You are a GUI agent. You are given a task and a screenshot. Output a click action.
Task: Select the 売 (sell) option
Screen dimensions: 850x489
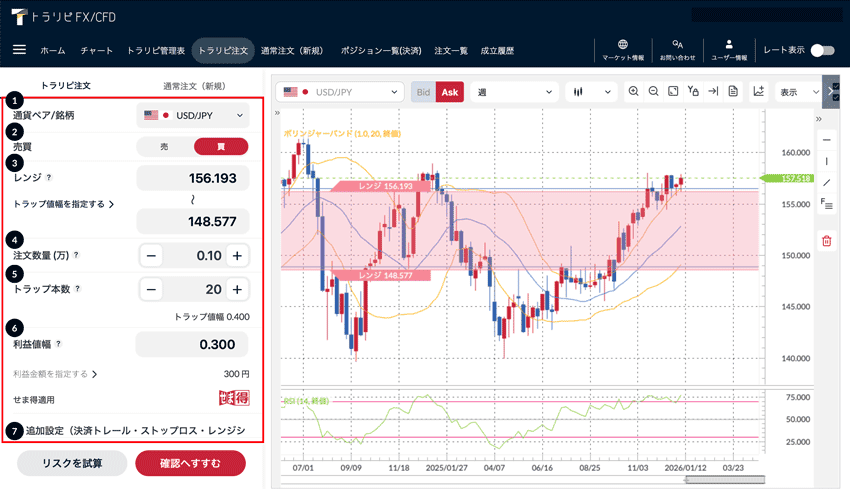pyautogui.click(x=165, y=146)
